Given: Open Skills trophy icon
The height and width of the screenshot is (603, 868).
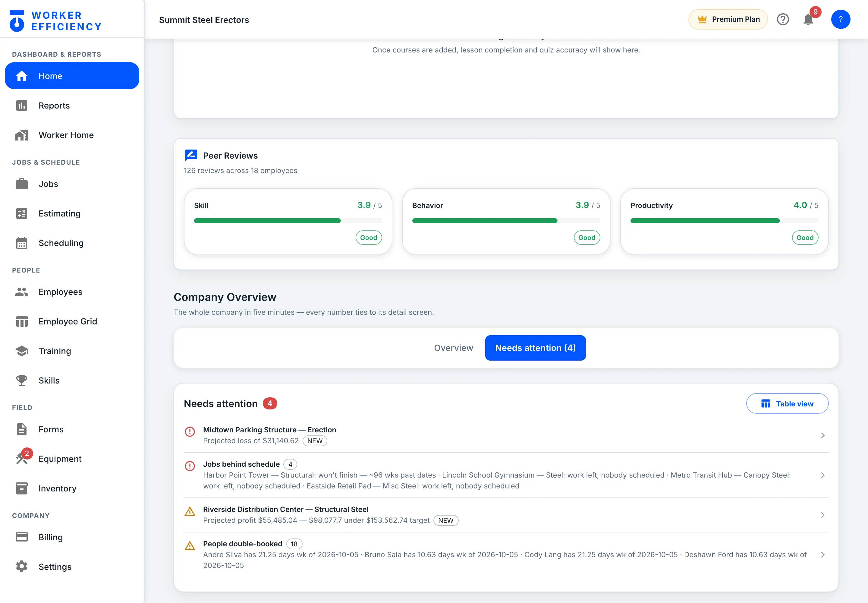Looking at the screenshot, I should click(x=21, y=380).
